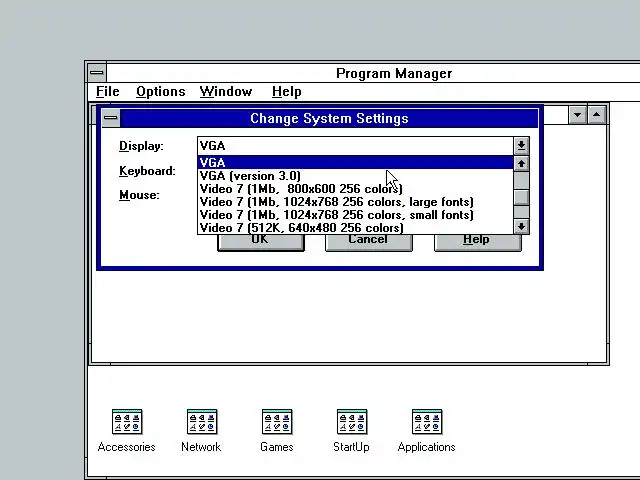Minimize the group window with down arrow

[578, 115]
